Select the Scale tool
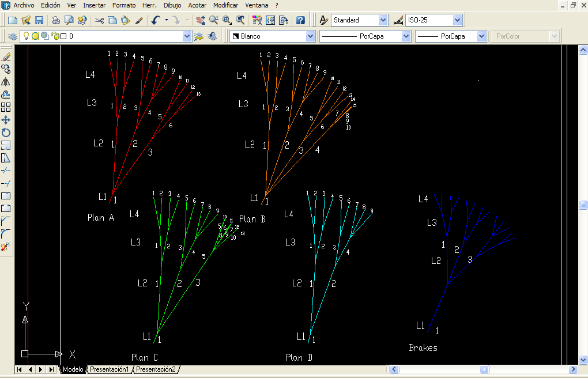The image size is (588, 378). (6, 146)
